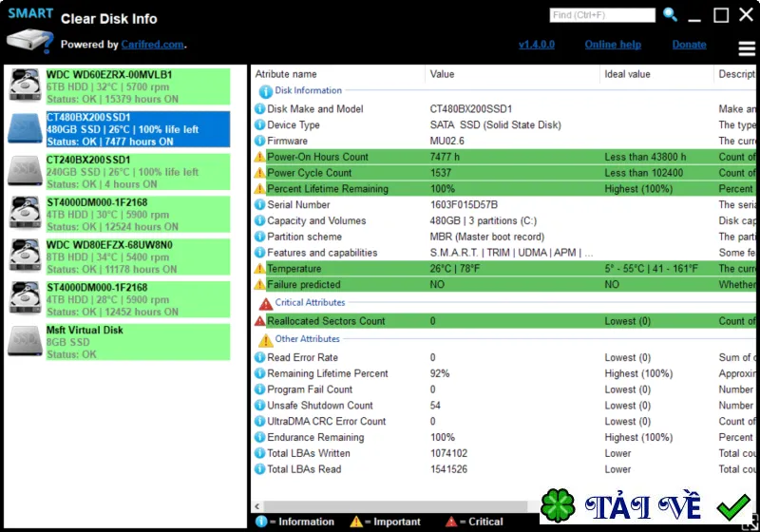
Task: Click the horizontal scrollbar left arrow
Action: [x=256, y=506]
